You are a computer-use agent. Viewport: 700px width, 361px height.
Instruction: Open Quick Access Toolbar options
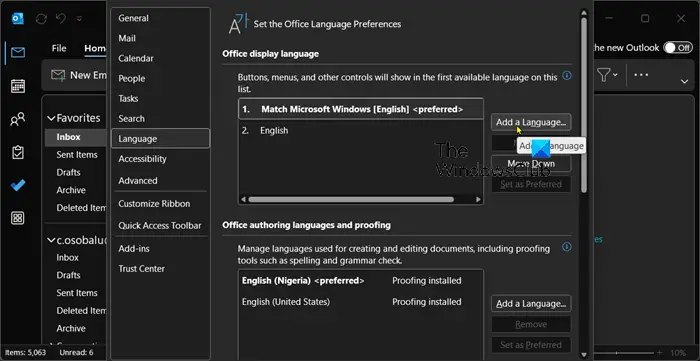160,226
